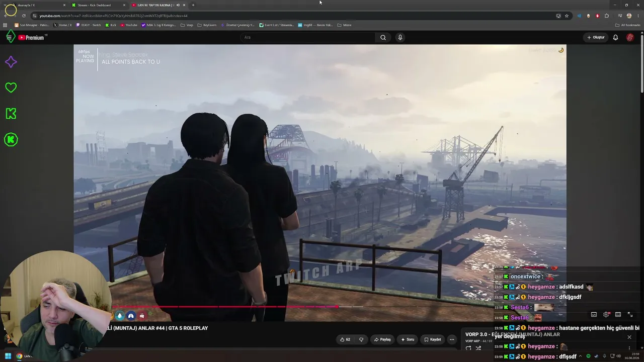Save the video with Kaydet

[x=433, y=339]
